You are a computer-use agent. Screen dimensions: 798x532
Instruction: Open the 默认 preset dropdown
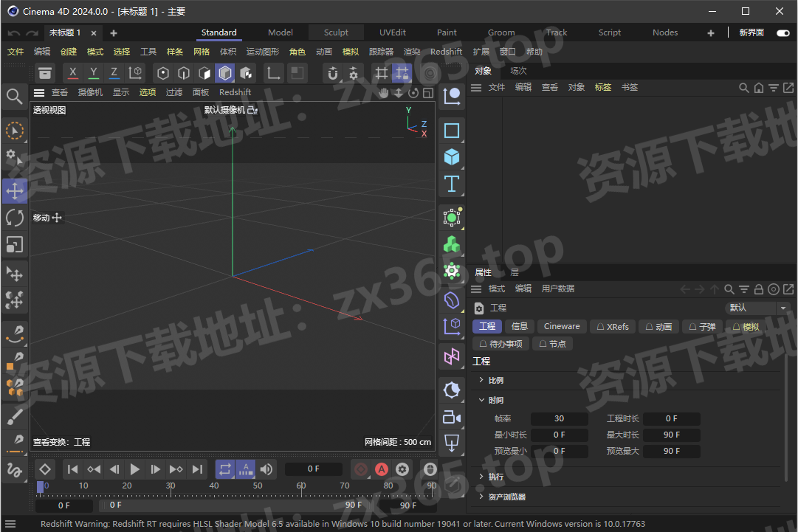coord(757,308)
